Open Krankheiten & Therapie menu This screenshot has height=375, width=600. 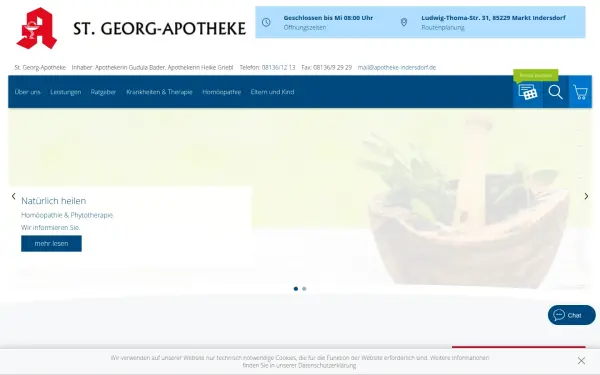click(159, 92)
